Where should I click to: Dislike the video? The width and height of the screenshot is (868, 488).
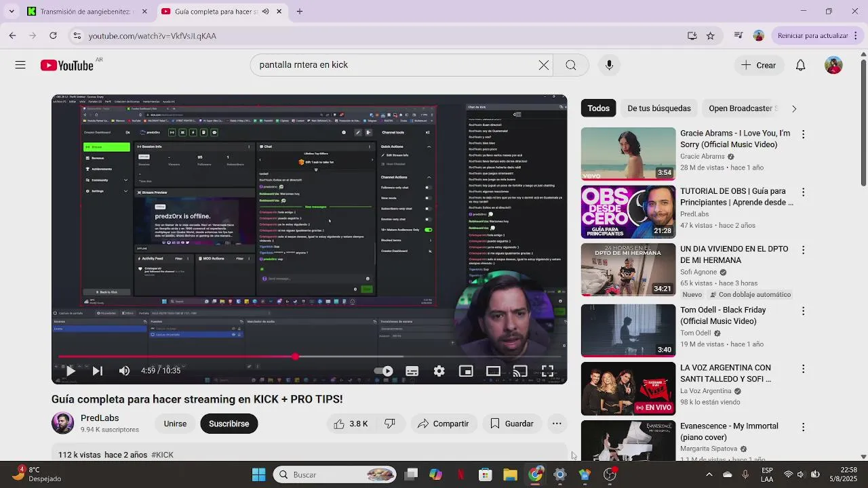(391, 424)
